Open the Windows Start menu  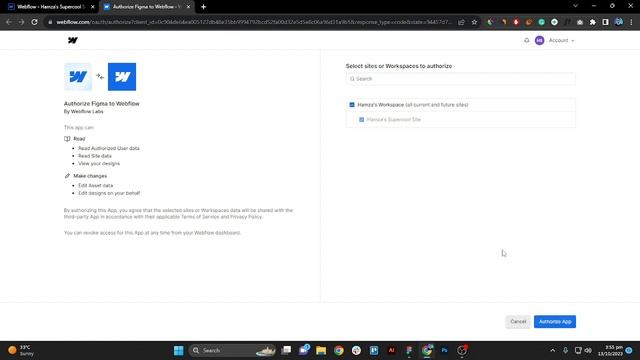tap(179, 350)
